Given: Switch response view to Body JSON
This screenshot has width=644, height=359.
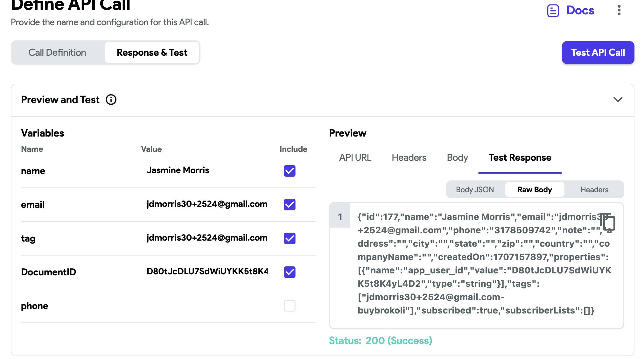Looking at the screenshot, I should coord(475,190).
